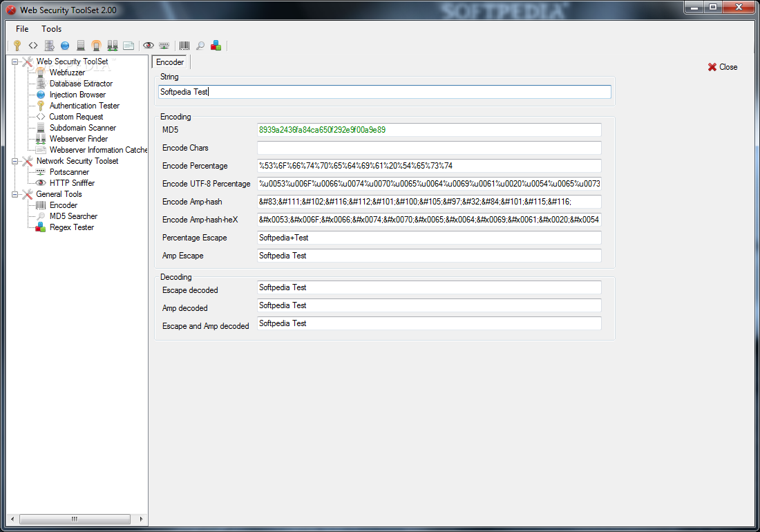Select Portscanner tree item
Screen dimensions: 760x532
coord(69,172)
